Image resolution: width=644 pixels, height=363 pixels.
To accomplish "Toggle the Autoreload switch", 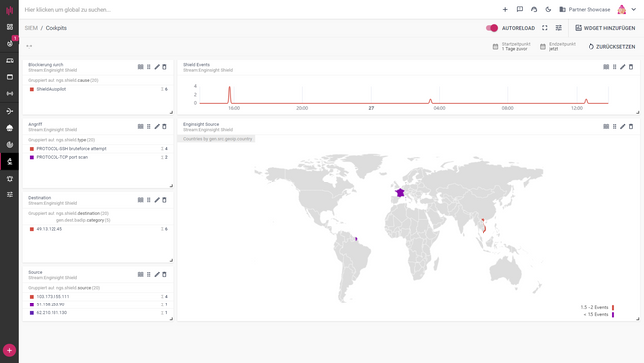I will 492,28.
